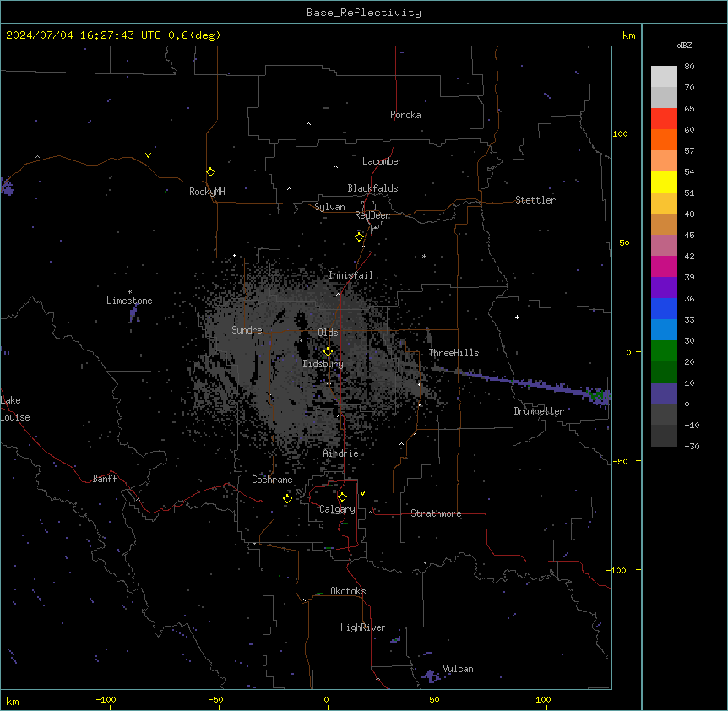Image resolution: width=728 pixels, height=711 pixels.
Task: Click the Sylvan label
Action: pos(329,207)
